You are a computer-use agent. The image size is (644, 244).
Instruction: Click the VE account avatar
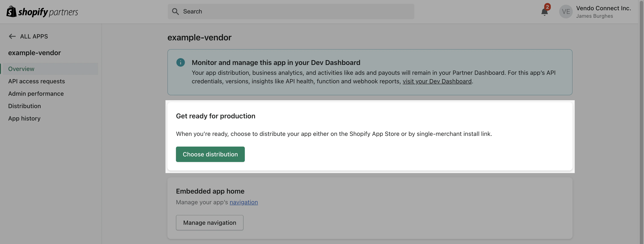[x=566, y=12]
